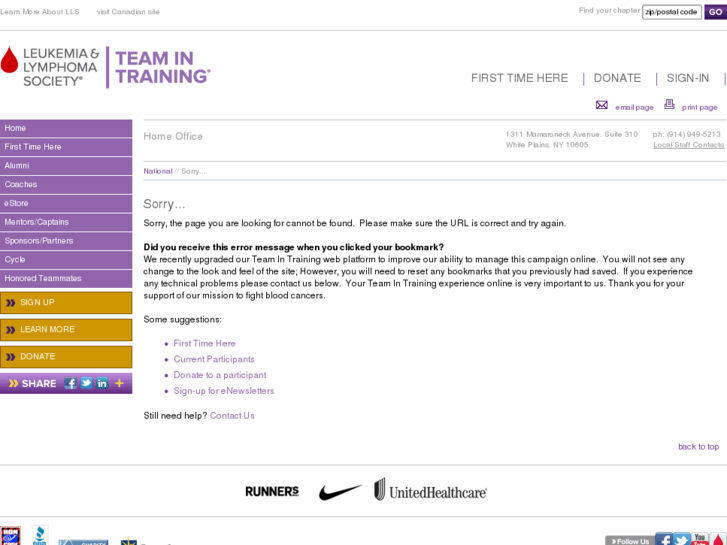Screen dimensions: 727x545
Task: Click the back to top link
Action: coord(698,447)
